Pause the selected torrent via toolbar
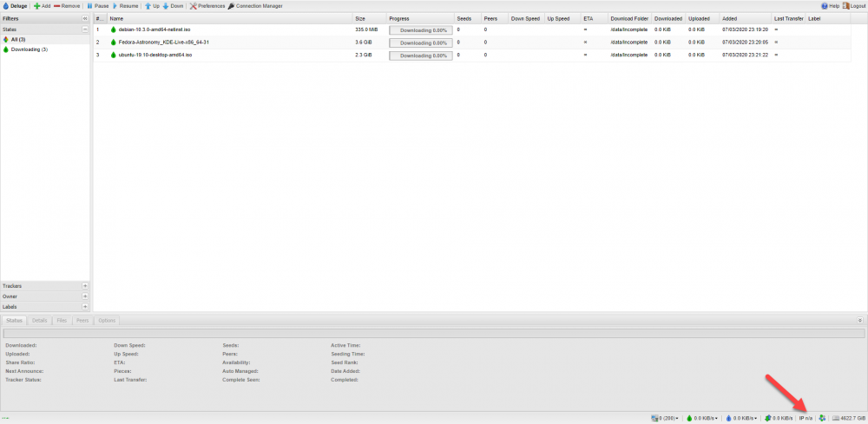 98,6
